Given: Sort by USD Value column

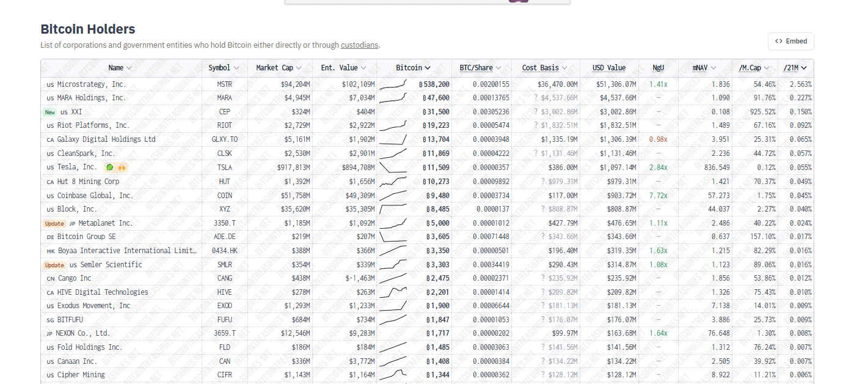Looking at the screenshot, I should point(609,68).
